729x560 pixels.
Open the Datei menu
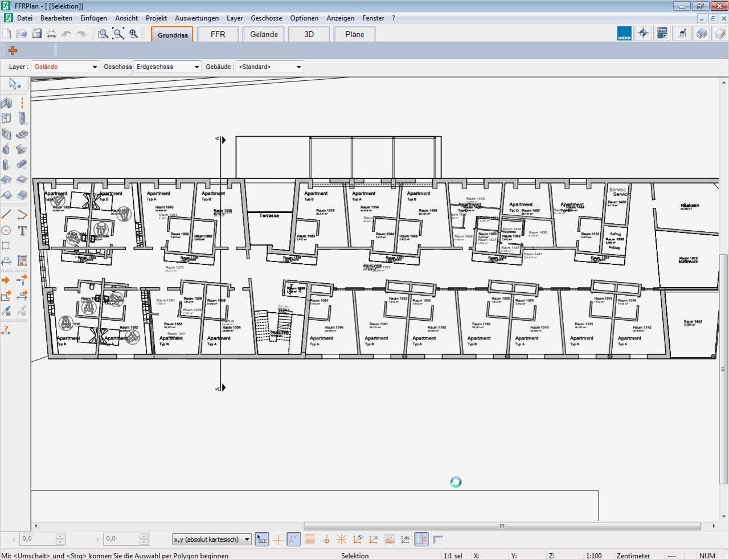pyautogui.click(x=24, y=18)
